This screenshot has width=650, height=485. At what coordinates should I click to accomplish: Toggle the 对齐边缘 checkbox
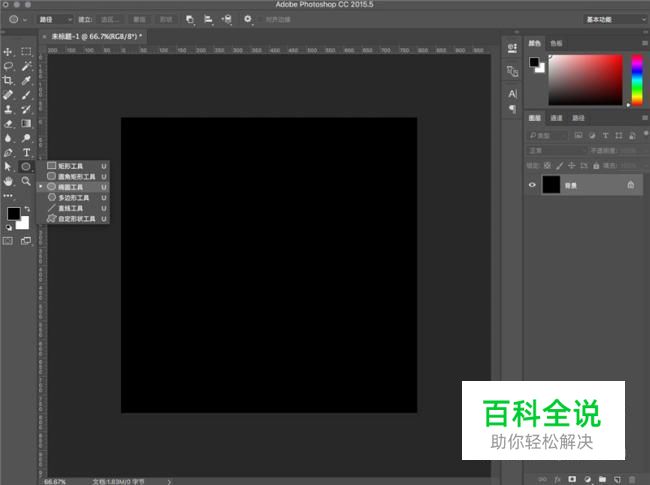[x=259, y=19]
